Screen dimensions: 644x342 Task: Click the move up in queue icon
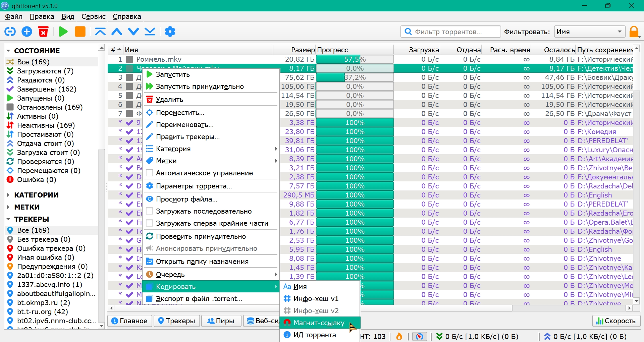point(117,32)
